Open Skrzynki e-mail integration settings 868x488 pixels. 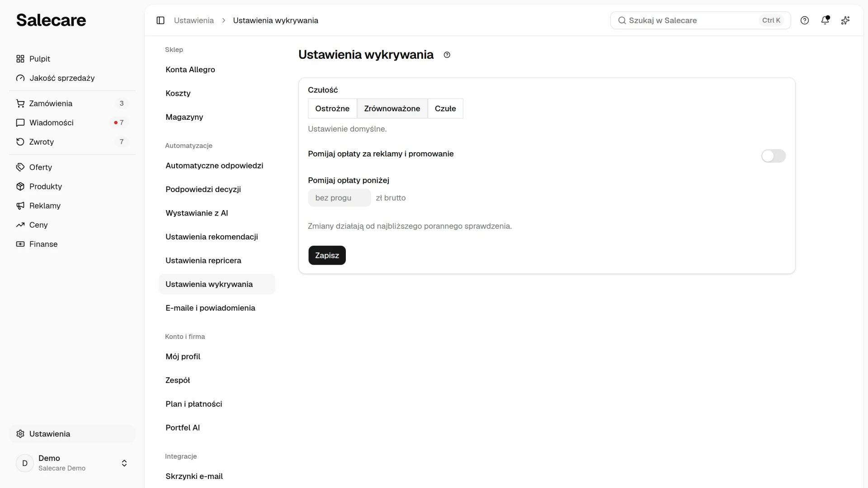point(217,476)
